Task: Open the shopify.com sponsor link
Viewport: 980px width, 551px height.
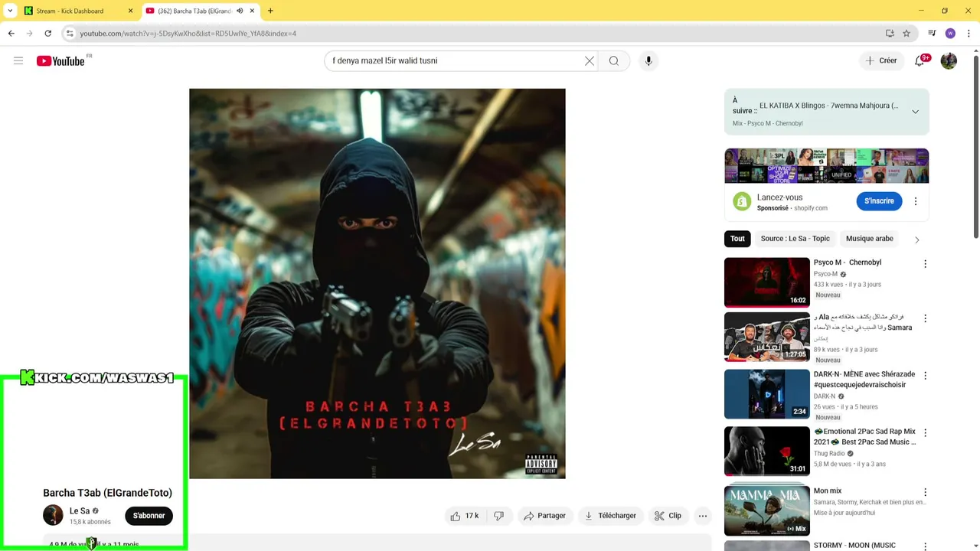Action: (810, 208)
